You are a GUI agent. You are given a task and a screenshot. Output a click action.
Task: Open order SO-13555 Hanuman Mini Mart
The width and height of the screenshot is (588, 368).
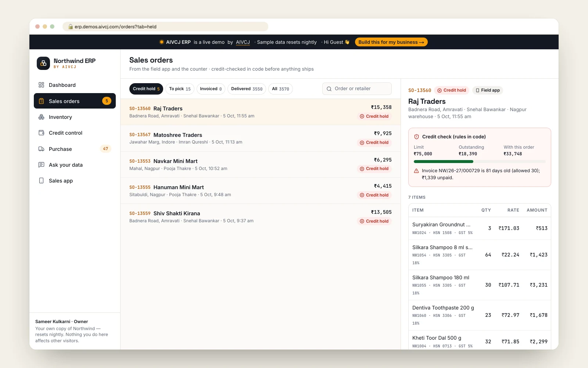tap(260, 191)
